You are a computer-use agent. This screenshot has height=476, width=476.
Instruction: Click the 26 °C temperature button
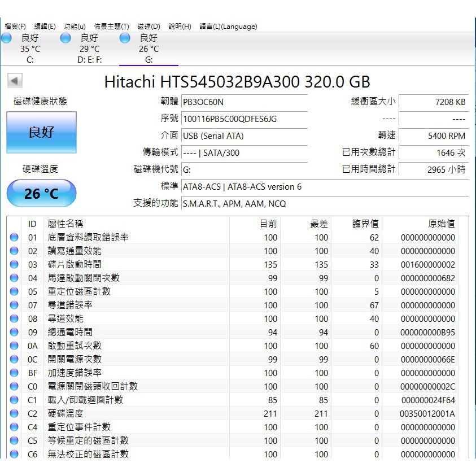click(x=41, y=194)
